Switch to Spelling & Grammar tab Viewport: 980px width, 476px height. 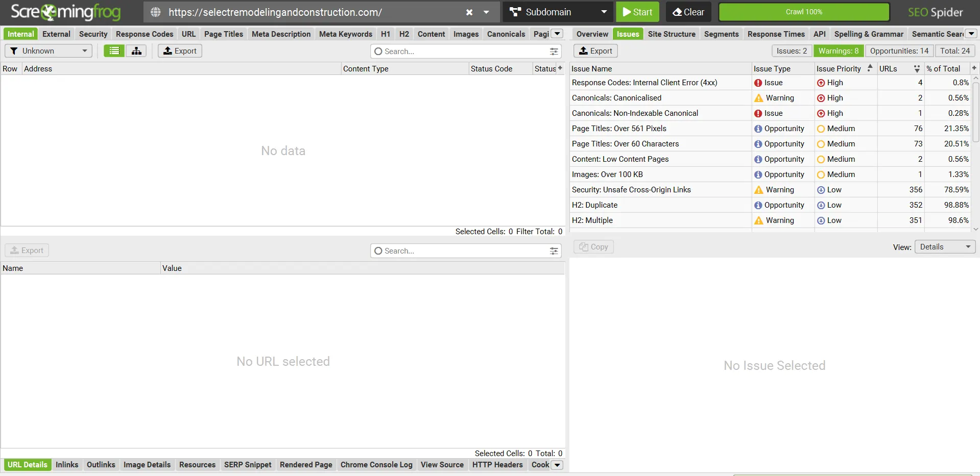[x=868, y=34]
